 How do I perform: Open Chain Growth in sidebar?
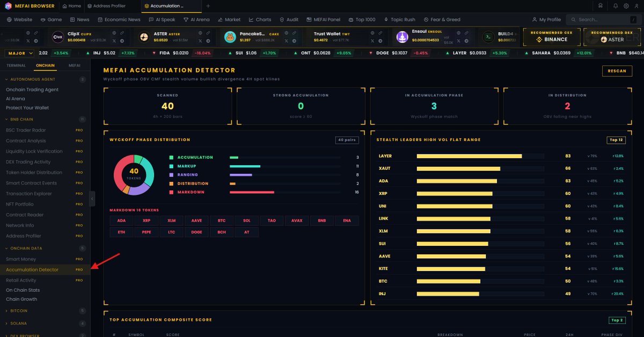click(x=21, y=299)
